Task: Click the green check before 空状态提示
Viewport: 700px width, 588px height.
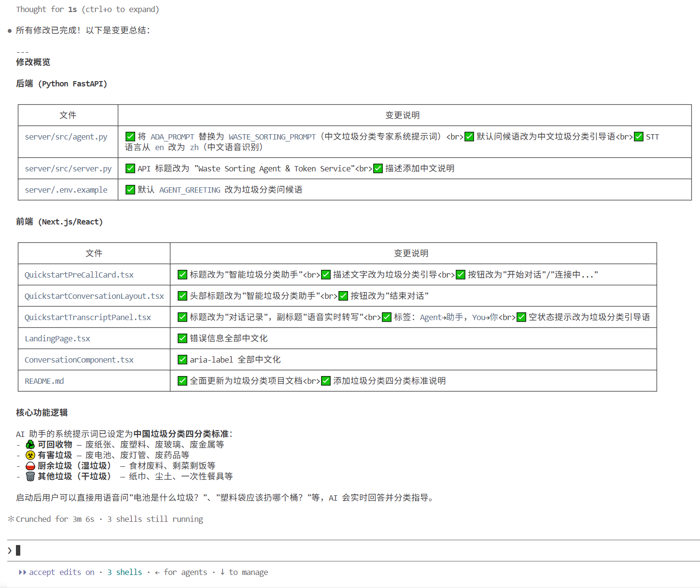Action: [521, 317]
